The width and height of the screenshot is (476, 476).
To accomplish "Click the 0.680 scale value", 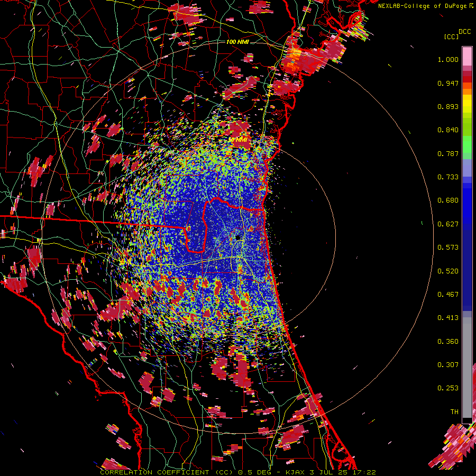I will [448, 200].
